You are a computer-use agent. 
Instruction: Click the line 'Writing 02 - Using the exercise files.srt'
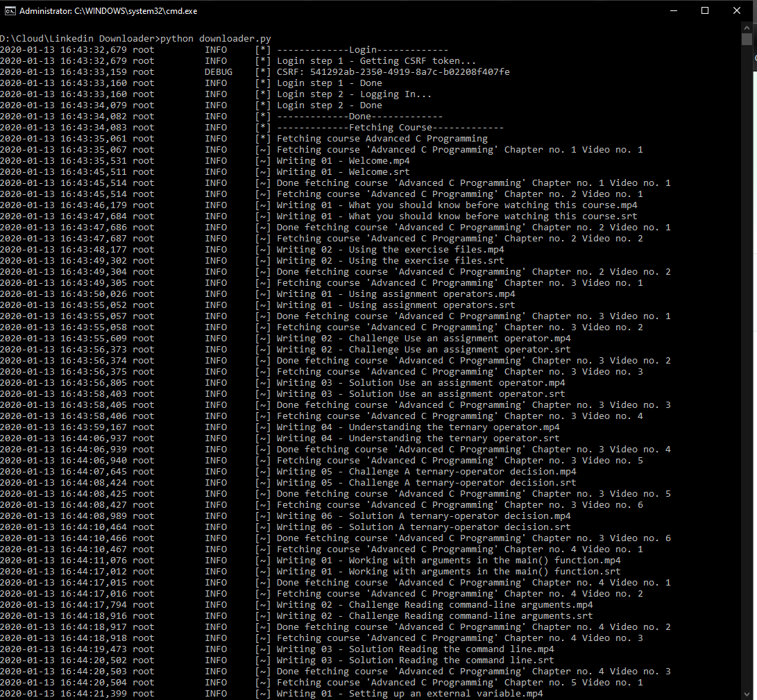pos(390,261)
